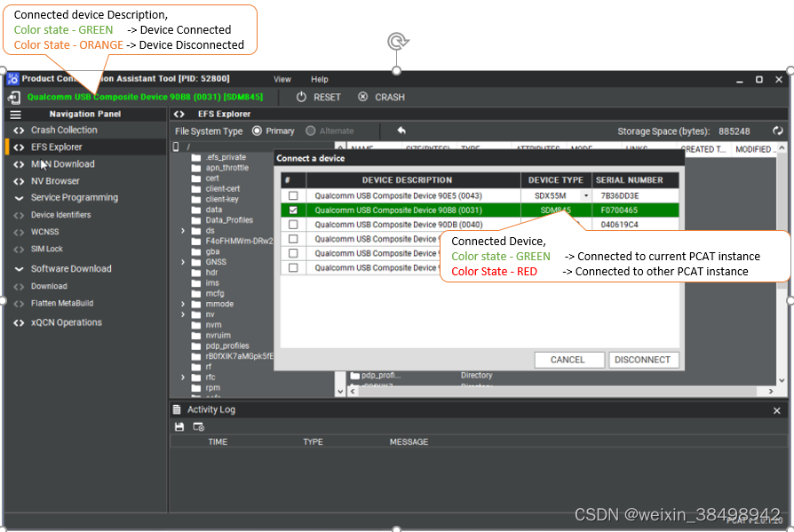Open MBN Download in navigation panel
This screenshot has height=532, width=794.
63,164
